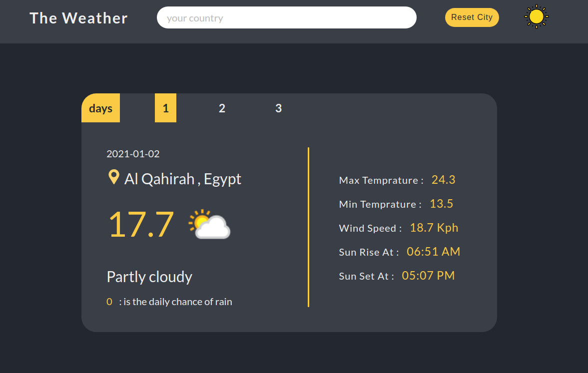Click the Reset City button
The height and width of the screenshot is (373, 588).
click(472, 17)
